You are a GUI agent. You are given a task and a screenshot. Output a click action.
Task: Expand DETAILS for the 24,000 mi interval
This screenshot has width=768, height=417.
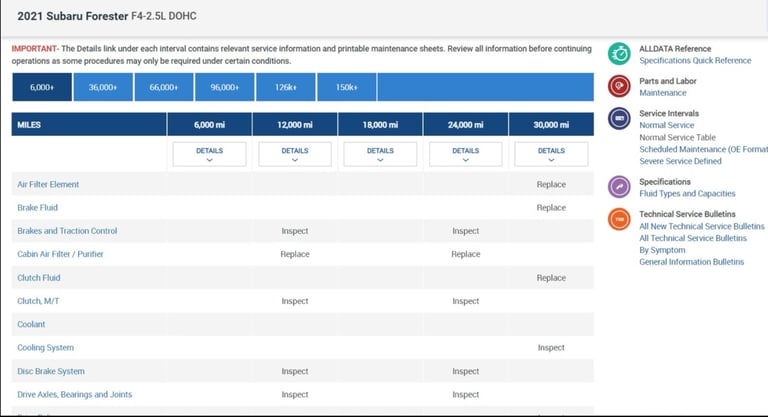point(465,154)
